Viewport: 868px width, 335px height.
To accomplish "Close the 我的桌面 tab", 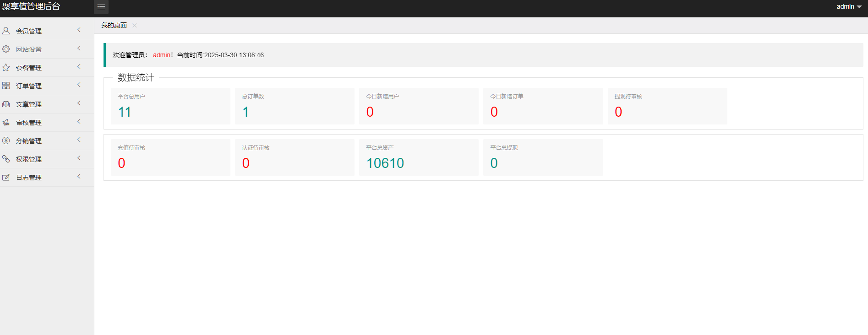I will tap(135, 25).
